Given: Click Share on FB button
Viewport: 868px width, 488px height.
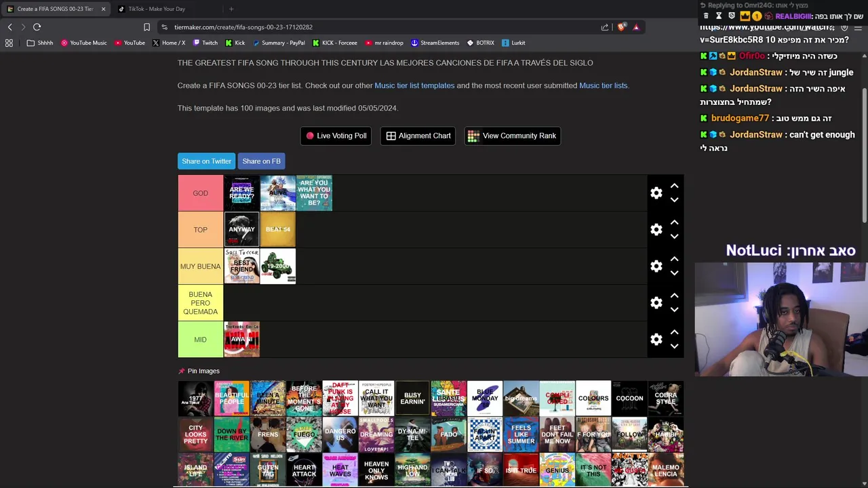Looking at the screenshot, I should (261, 161).
